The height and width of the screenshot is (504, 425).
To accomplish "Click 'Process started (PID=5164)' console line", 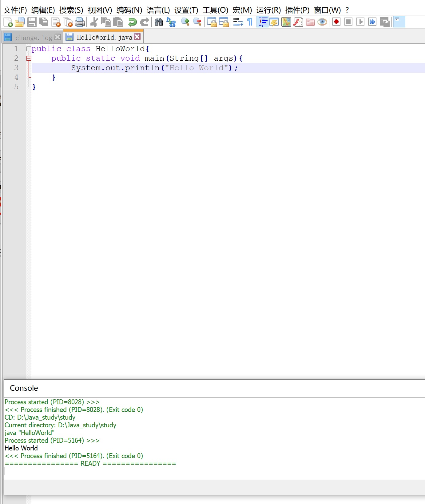I will (x=52, y=440).
